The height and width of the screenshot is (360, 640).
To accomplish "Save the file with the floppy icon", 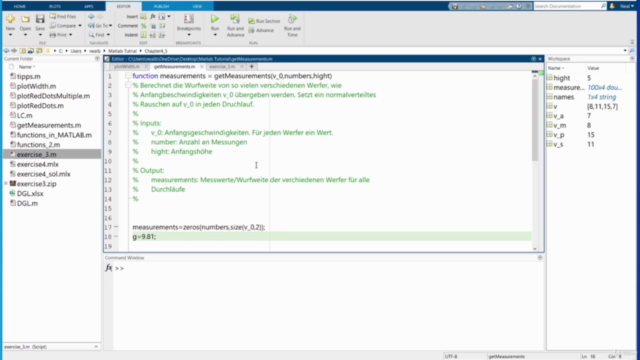I will pos(40,19).
